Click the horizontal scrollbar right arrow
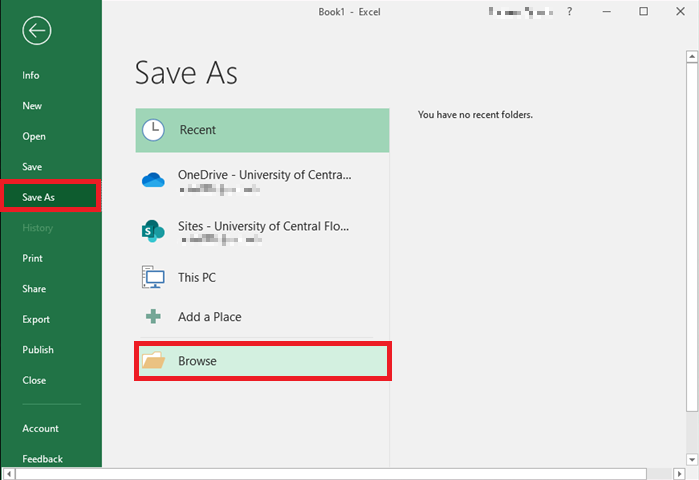The height and width of the screenshot is (480, 699). coord(679,474)
